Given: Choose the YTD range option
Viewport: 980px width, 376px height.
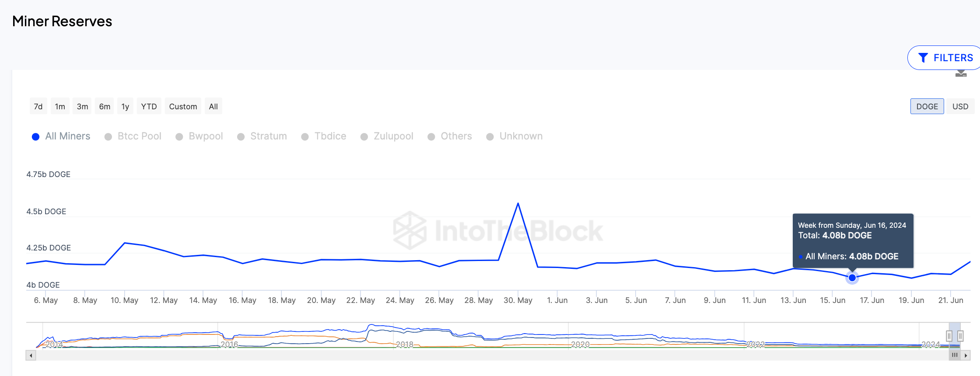Looking at the screenshot, I should click(x=149, y=106).
